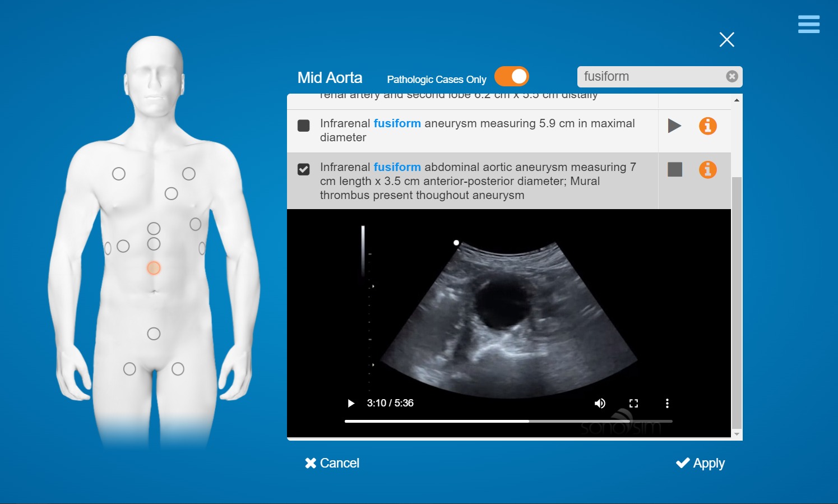Clear the fusiform search text
Viewport: 838px width, 504px height.
coord(731,77)
